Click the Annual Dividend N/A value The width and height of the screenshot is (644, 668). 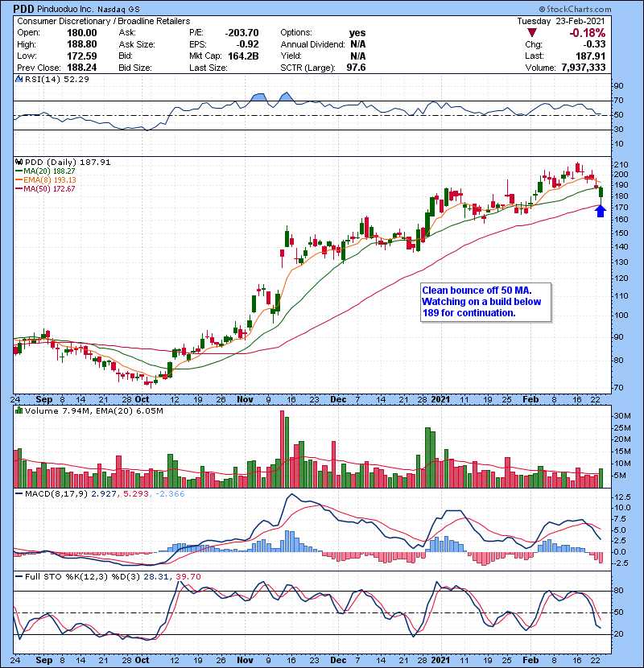(x=358, y=44)
